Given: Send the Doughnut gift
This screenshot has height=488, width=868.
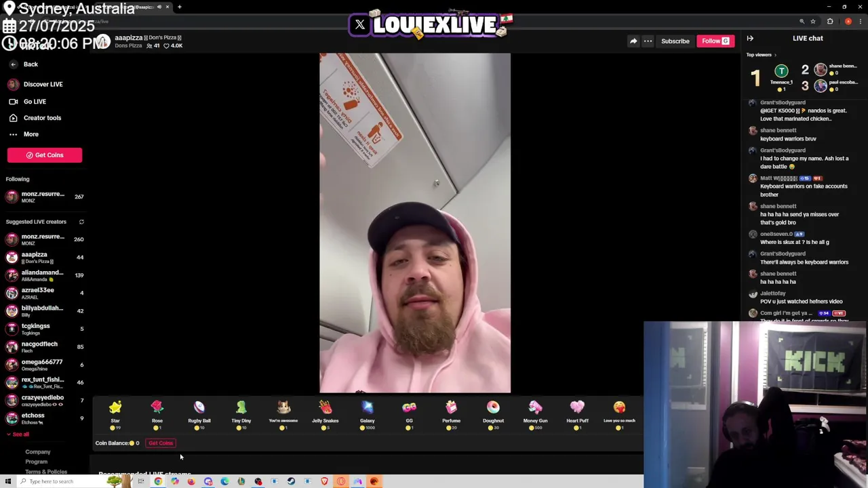Looking at the screenshot, I should [x=494, y=415].
